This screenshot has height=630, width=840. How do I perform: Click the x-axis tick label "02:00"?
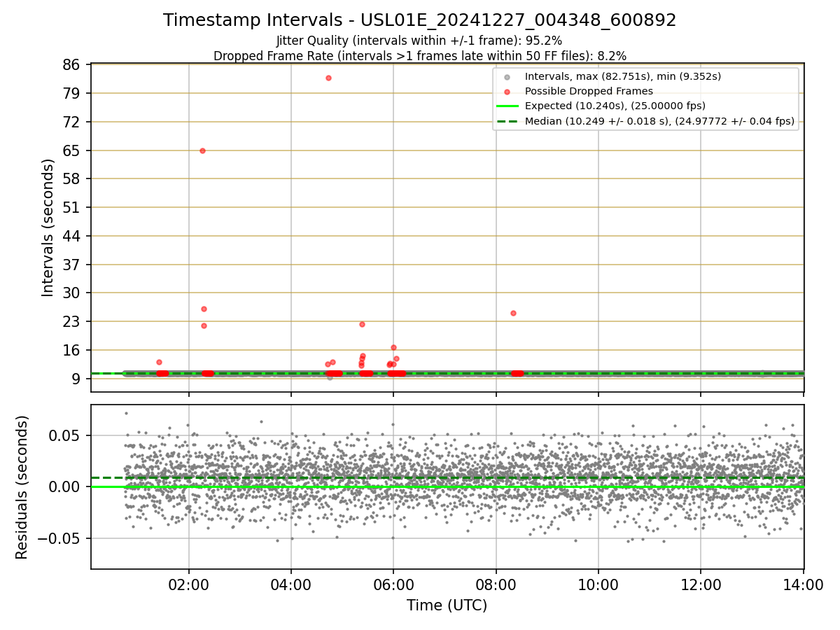[x=189, y=584]
